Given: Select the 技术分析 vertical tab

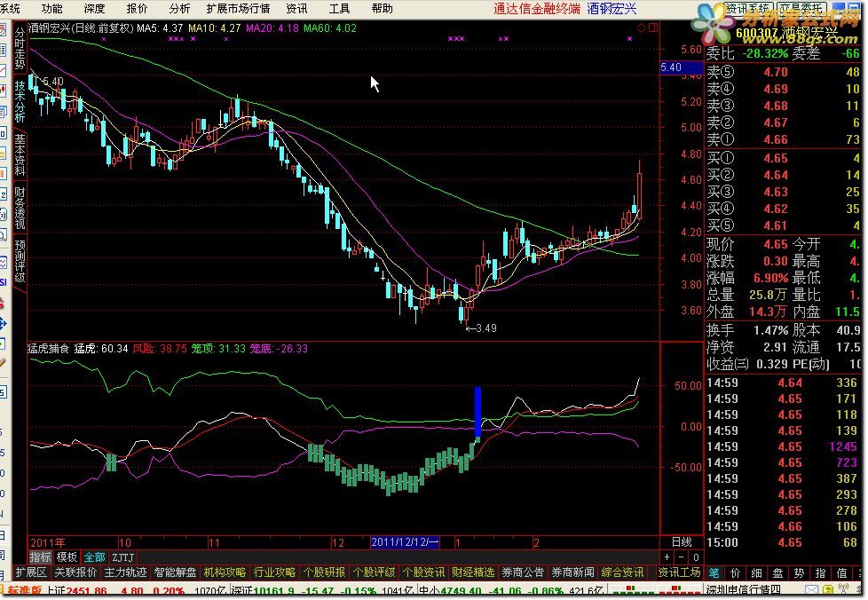Looking at the screenshot, I should [20, 100].
